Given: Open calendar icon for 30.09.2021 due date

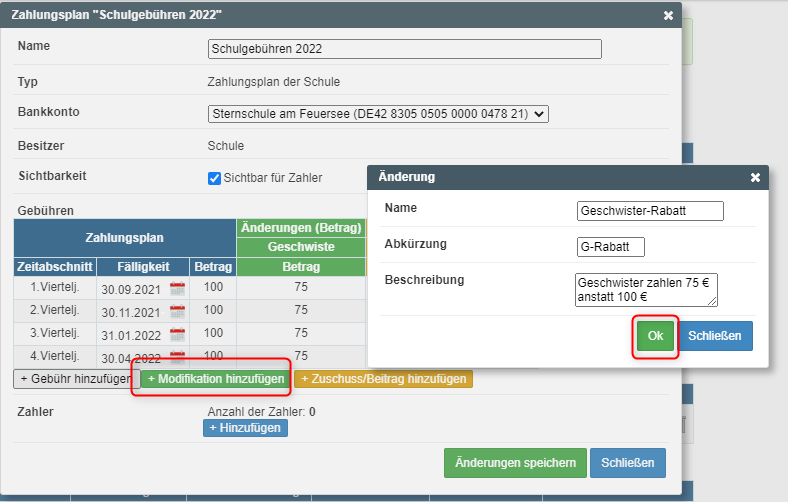Looking at the screenshot, I should [177, 289].
